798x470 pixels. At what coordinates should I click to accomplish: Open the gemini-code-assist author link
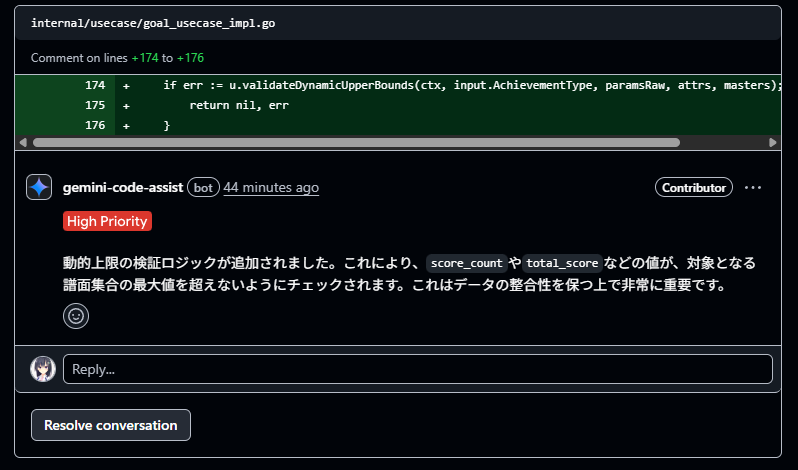(x=123, y=188)
